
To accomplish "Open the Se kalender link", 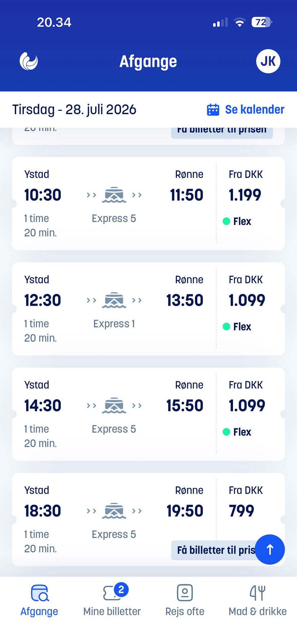I will pyautogui.click(x=255, y=110).
